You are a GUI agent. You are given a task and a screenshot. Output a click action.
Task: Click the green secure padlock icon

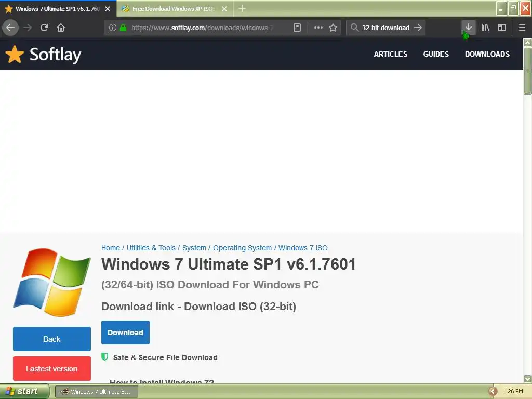(x=123, y=28)
